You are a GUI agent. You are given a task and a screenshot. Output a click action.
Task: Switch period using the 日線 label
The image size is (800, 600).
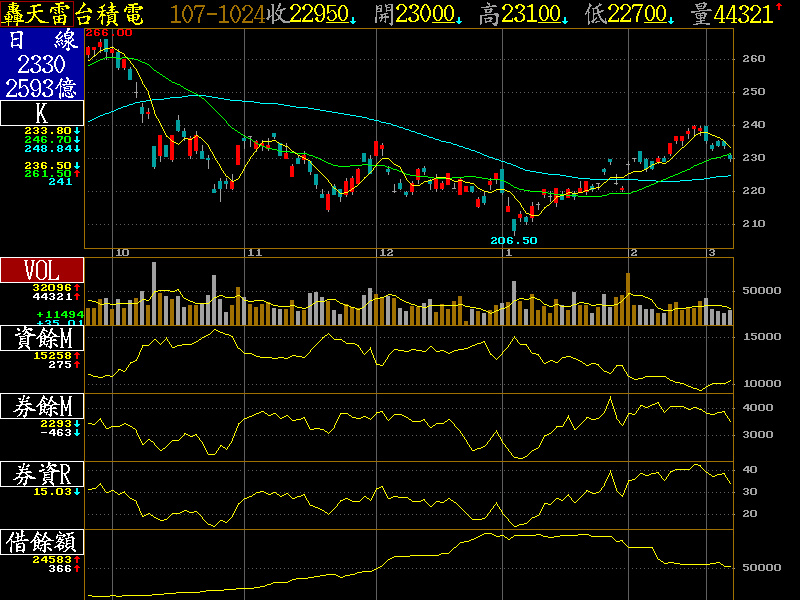coord(42,41)
